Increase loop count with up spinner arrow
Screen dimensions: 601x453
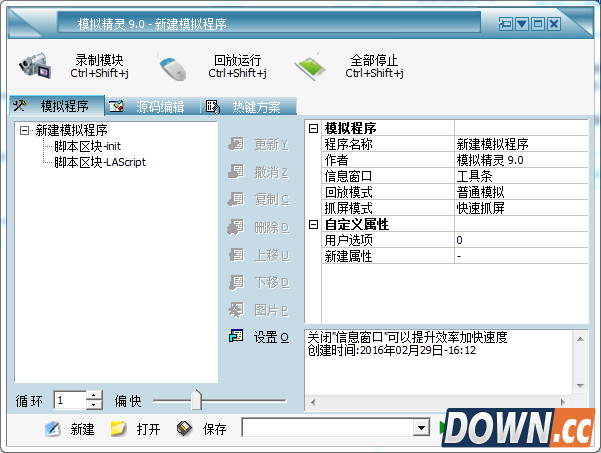94,396
